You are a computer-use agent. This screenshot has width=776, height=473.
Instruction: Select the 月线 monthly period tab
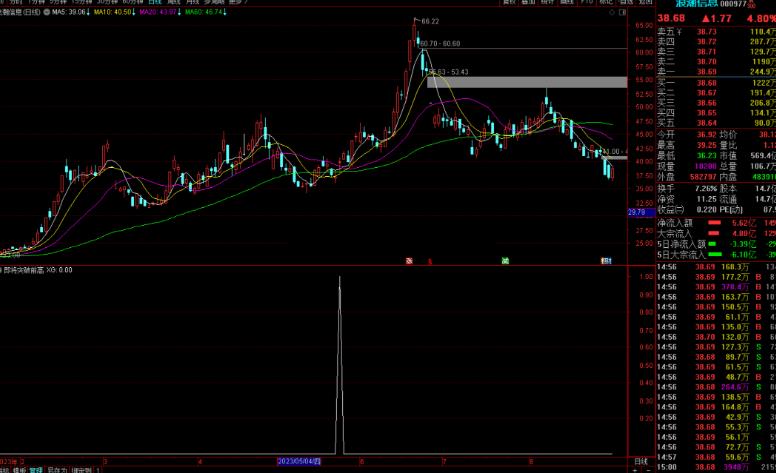point(193,2)
